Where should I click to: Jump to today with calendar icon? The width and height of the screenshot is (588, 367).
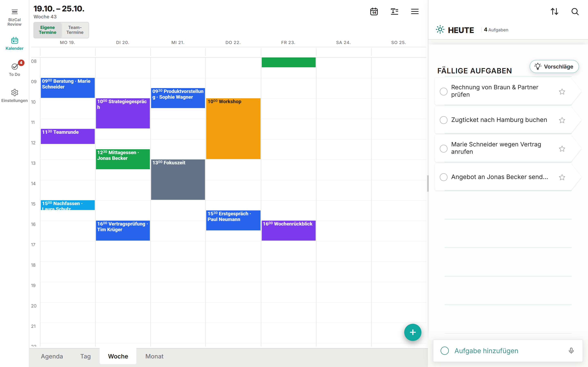374,11
